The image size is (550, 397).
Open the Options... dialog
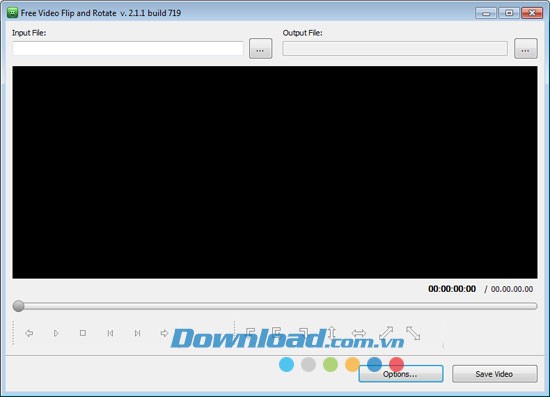click(x=401, y=374)
